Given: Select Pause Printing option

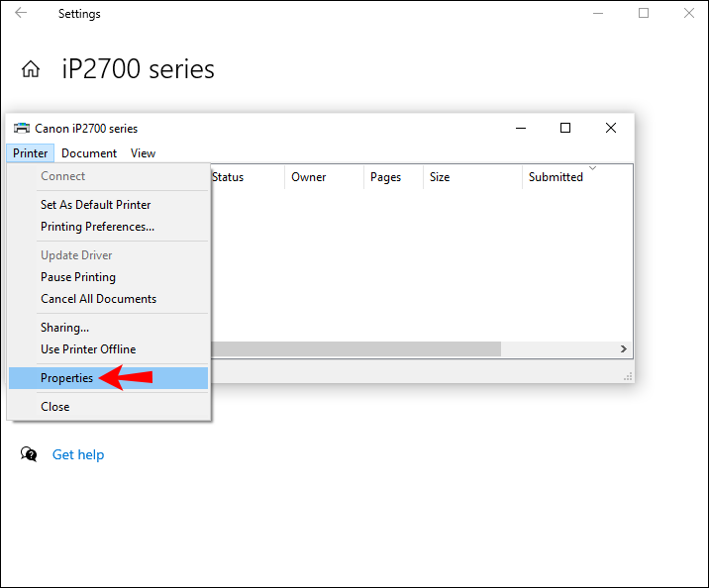Looking at the screenshot, I should (109, 277).
